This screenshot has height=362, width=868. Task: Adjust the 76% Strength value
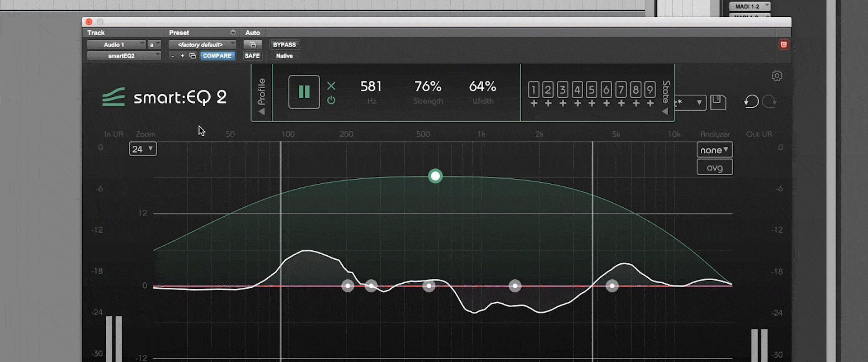click(x=428, y=86)
